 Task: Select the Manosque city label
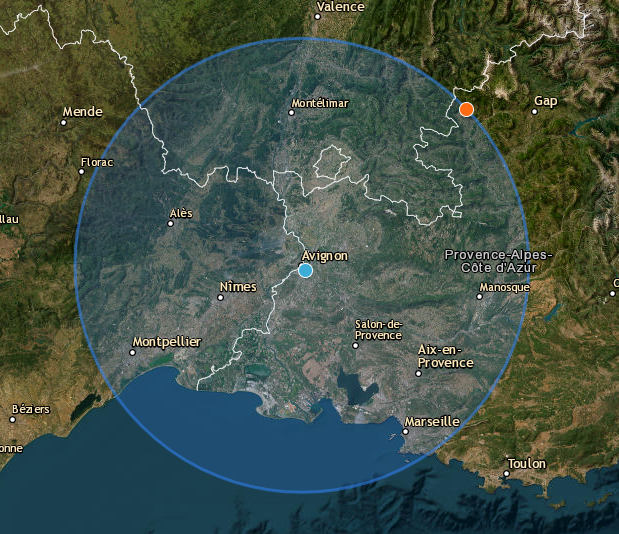503,288
